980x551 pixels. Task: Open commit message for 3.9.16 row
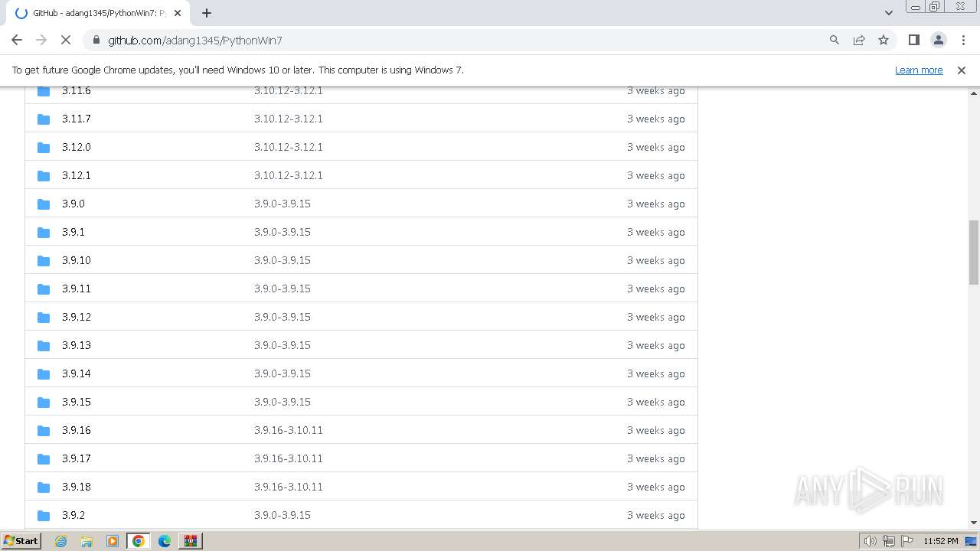289,431
